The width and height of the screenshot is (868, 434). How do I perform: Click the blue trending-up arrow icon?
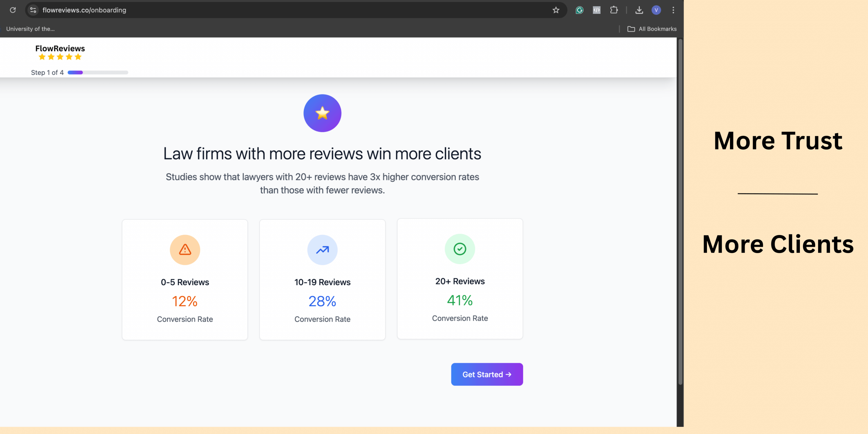tap(322, 250)
